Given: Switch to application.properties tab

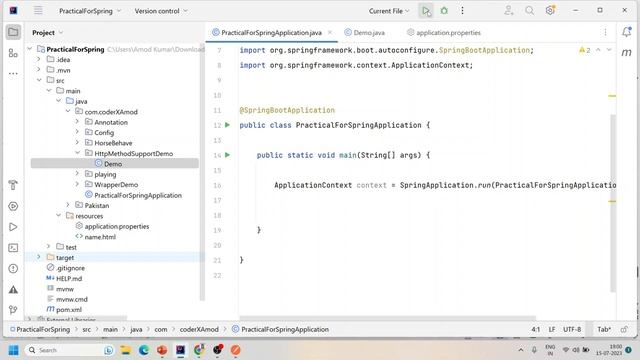Looking at the screenshot, I should (x=444, y=33).
